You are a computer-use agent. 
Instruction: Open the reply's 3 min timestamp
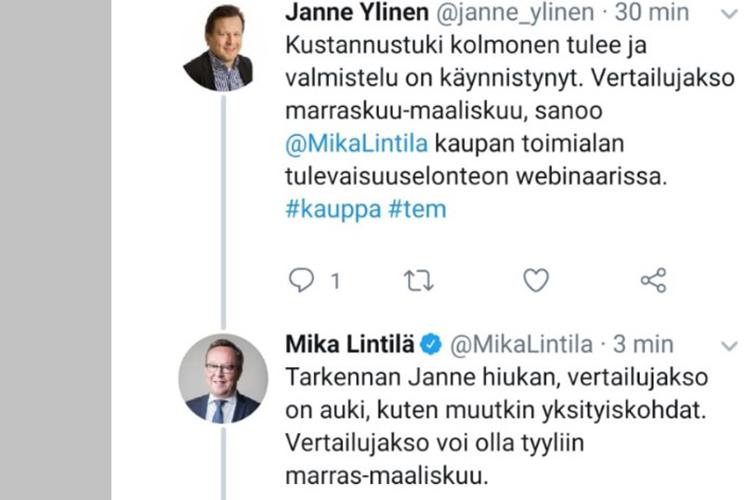643,345
